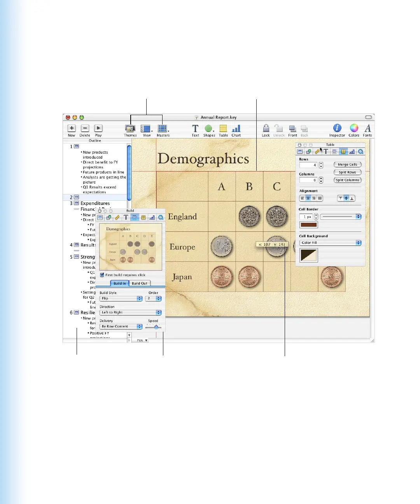The image size is (420, 504).
Task: Insert a chart using the Chart icon
Action: (x=236, y=129)
